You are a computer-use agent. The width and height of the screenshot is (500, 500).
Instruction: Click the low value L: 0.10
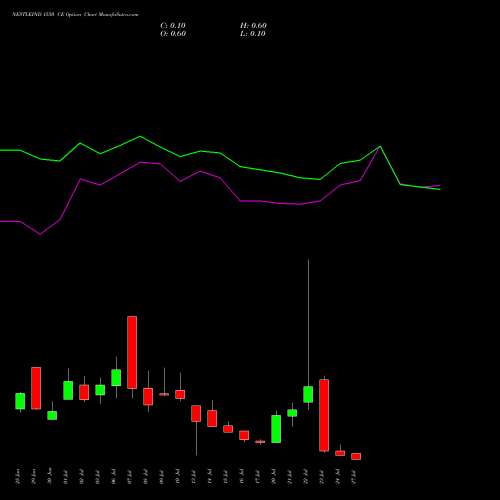(x=253, y=34)
